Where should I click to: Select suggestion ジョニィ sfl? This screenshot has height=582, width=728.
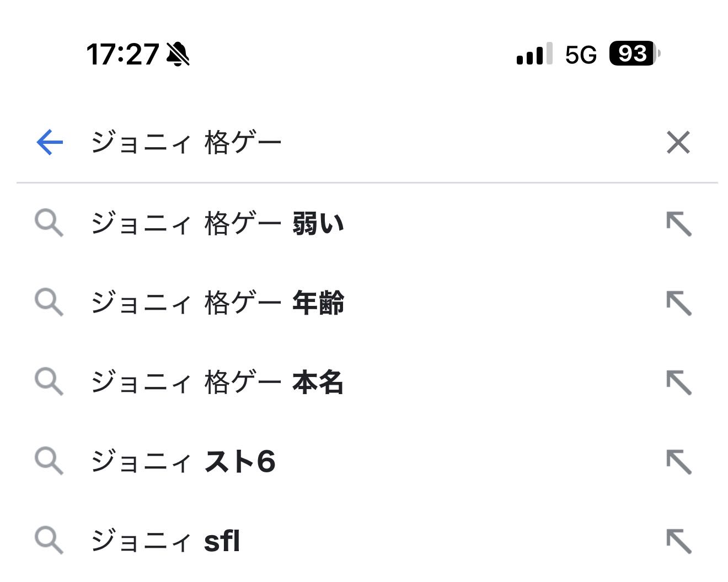165,541
